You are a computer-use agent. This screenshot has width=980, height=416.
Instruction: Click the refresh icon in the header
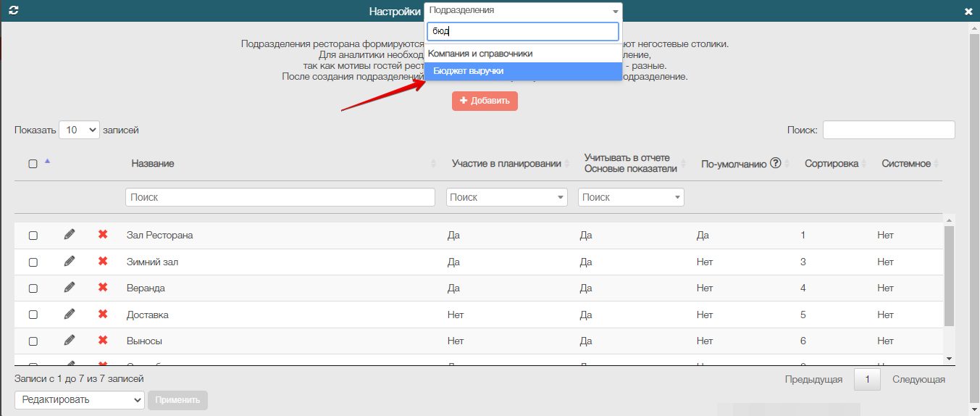13,11
